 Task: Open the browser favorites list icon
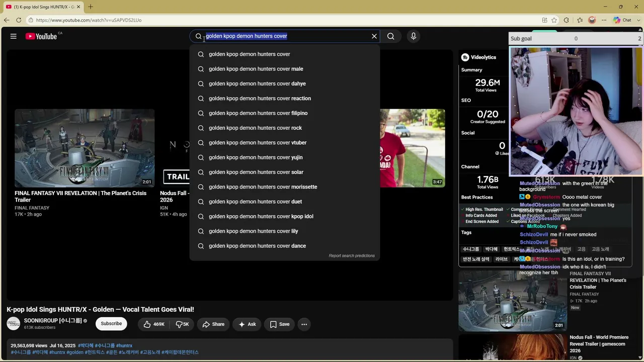[580, 20]
